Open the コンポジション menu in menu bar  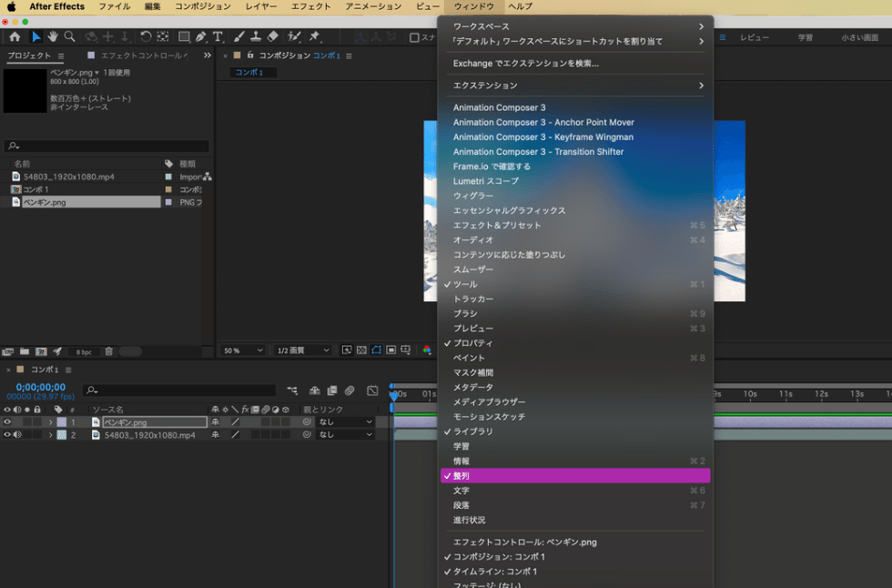tap(202, 6)
